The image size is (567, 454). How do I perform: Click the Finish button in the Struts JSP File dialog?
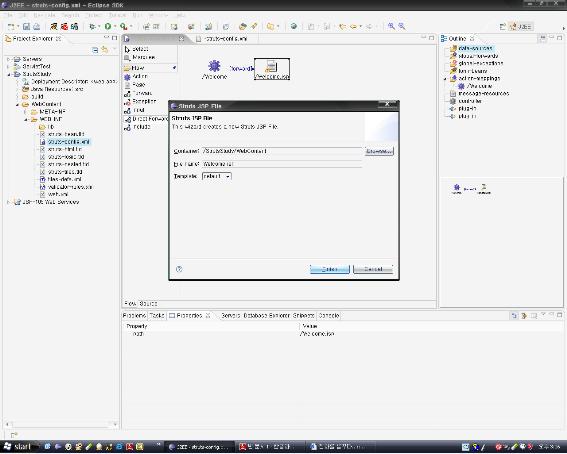pos(329,269)
